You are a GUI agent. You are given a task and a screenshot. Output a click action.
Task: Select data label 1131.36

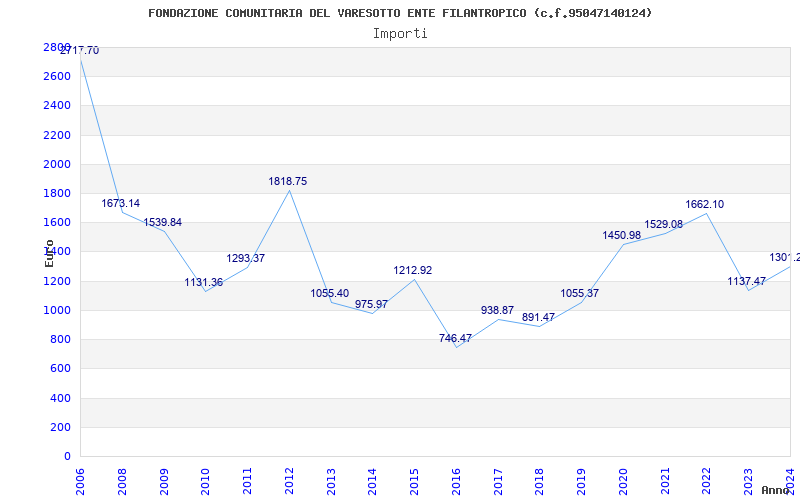click(204, 282)
